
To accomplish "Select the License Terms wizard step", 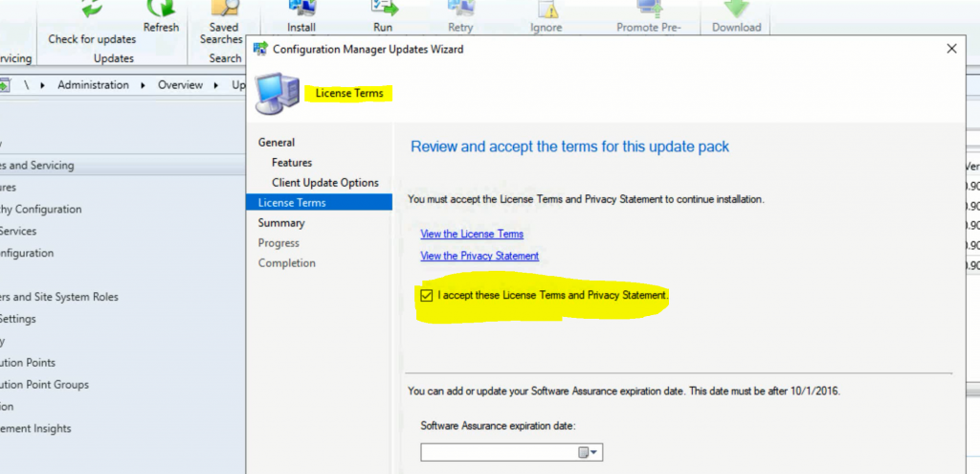I will (320, 203).
